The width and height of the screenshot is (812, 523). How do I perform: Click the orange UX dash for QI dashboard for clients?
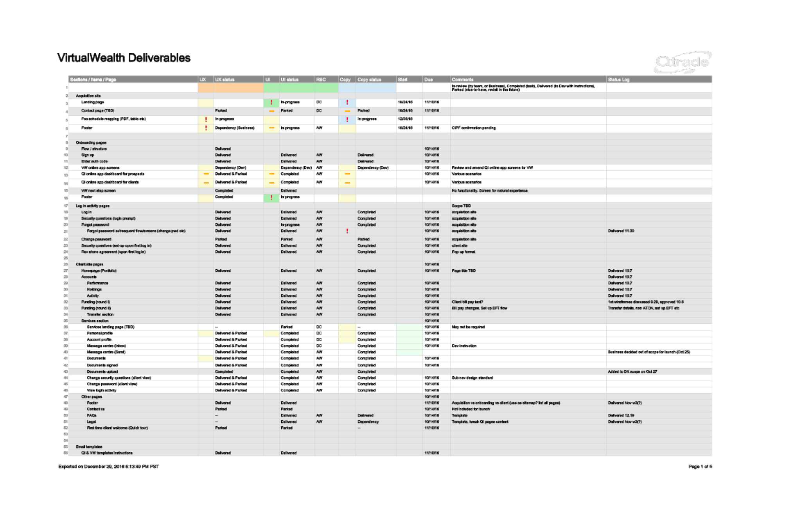point(206,182)
